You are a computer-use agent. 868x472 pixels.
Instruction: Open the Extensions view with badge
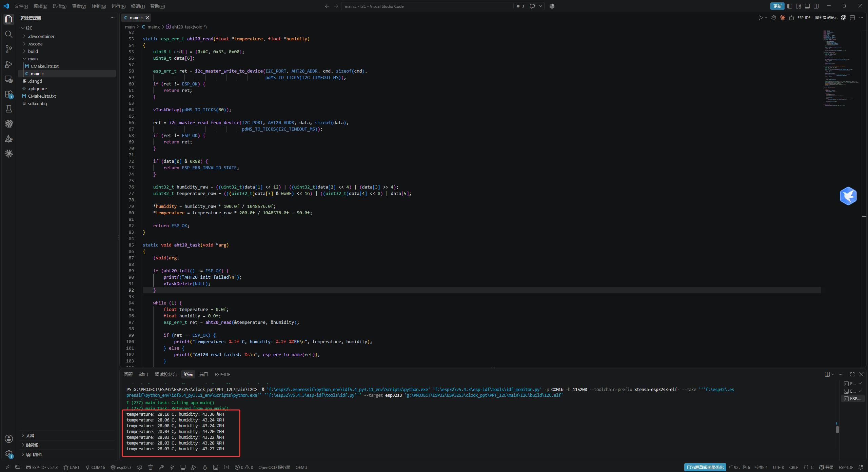pyautogui.click(x=9, y=94)
